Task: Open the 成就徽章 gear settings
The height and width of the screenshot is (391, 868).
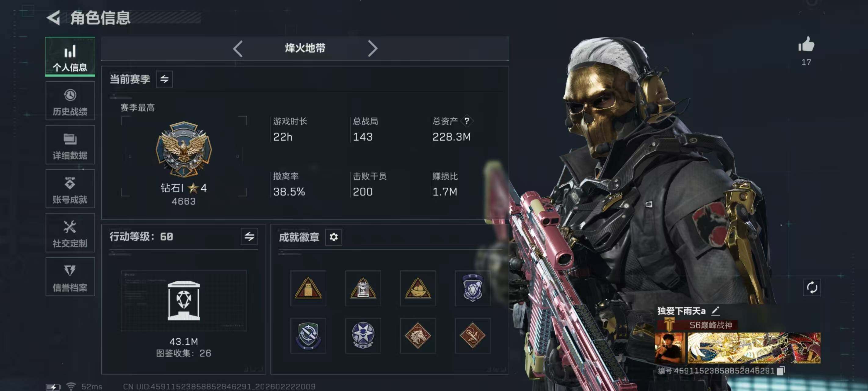Action: pyautogui.click(x=334, y=237)
